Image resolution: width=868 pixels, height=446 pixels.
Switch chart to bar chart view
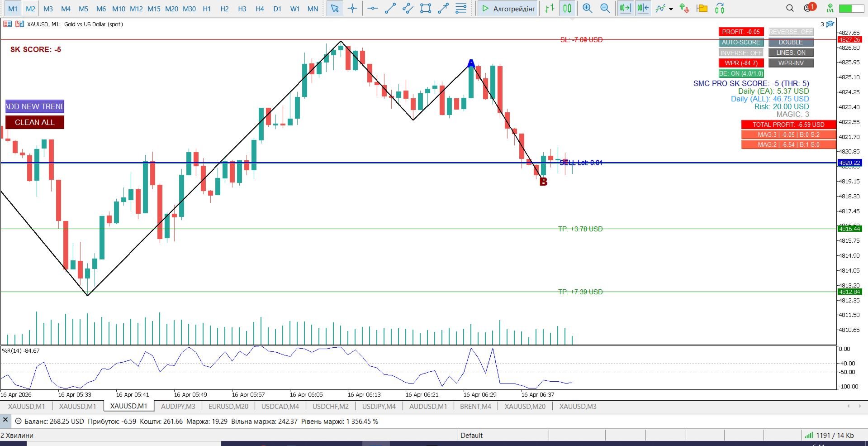(550, 8)
